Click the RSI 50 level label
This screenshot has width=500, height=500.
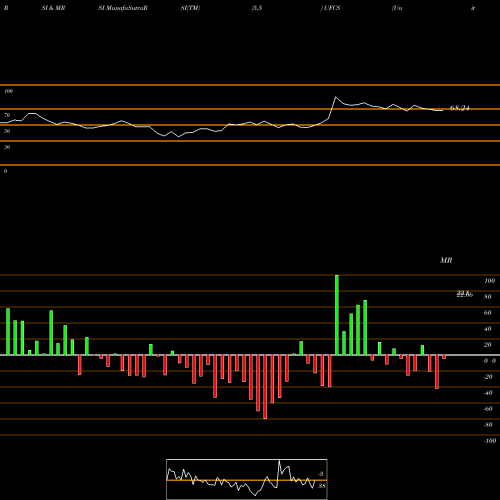click(x=7, y=131)
